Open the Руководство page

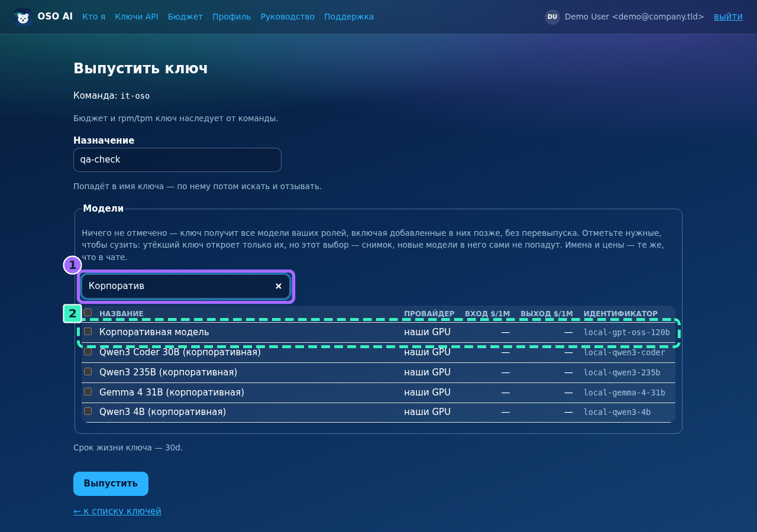[x=287, y=17]
